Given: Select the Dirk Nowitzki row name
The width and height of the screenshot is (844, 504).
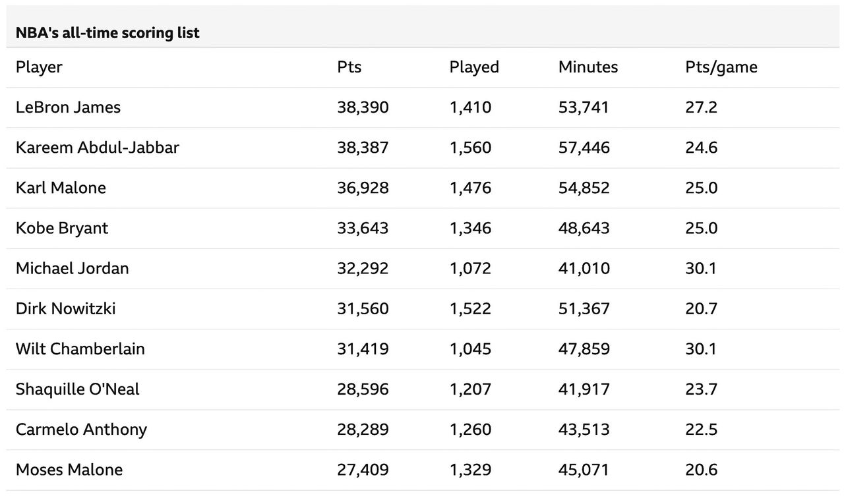Looking at the screenshot, I should click(x=65, y=308).
